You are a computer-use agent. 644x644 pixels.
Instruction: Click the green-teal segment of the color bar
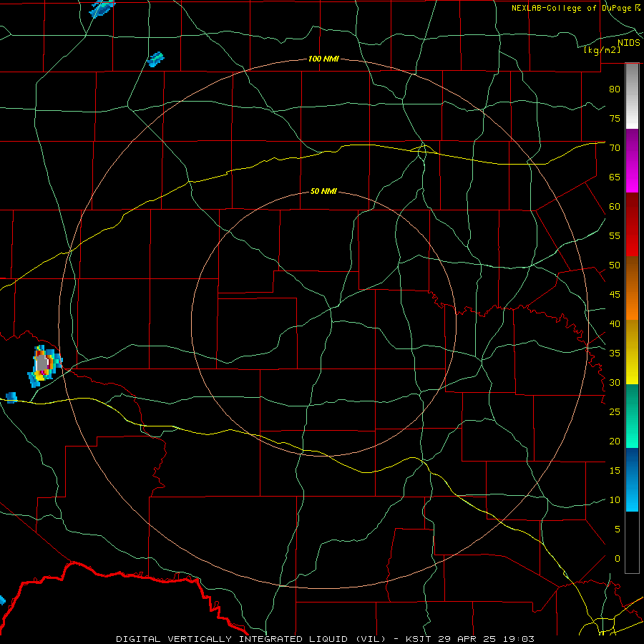[x=632, y=416]
